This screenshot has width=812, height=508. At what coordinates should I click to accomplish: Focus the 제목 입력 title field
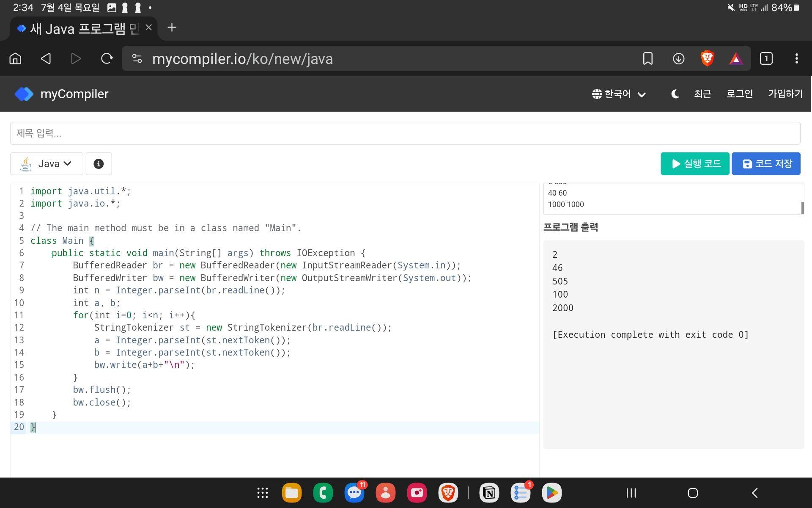405,133
